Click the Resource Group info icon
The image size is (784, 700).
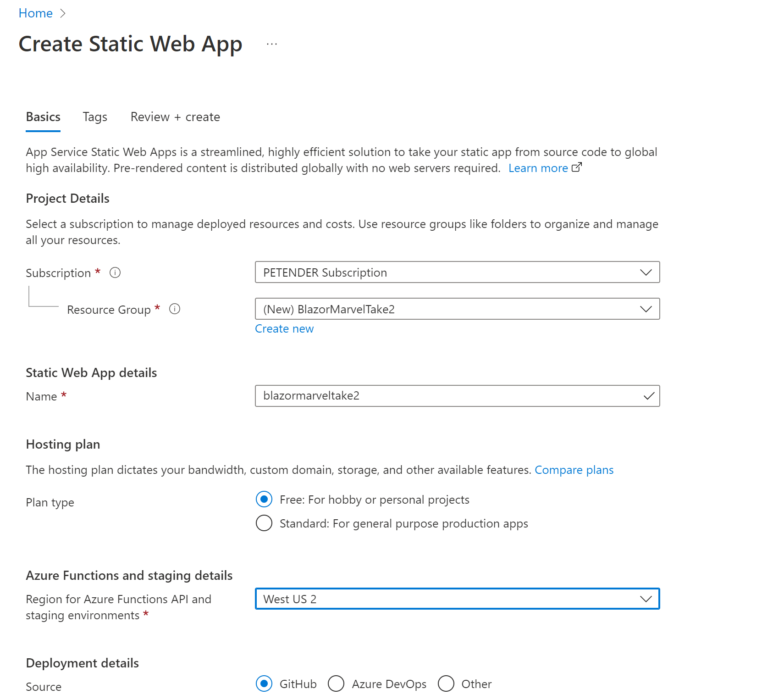(x=175, y=309)
